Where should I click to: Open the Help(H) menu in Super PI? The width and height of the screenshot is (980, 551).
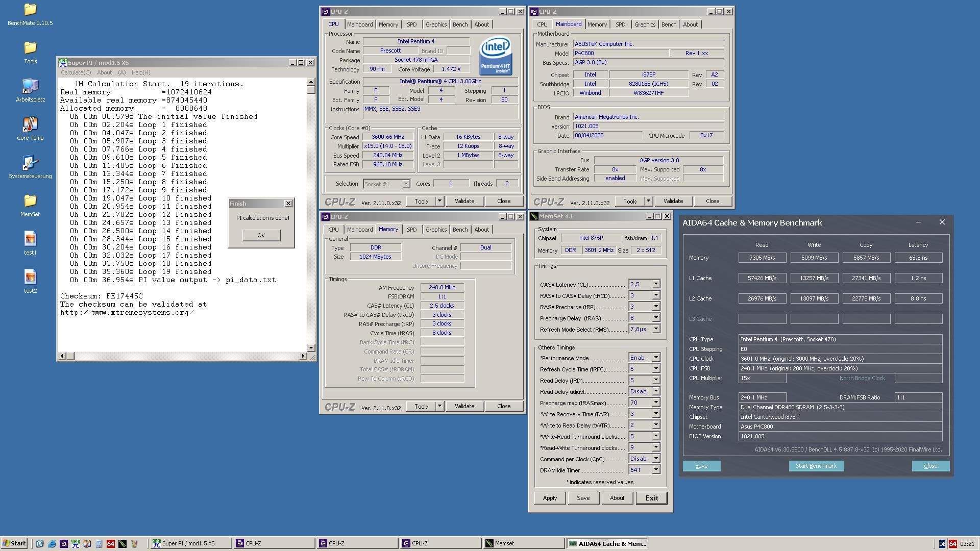pos(141,72)
